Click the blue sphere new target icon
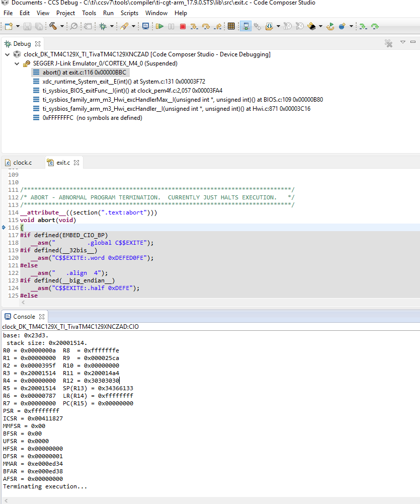420x504 pixels. [342, 26]
